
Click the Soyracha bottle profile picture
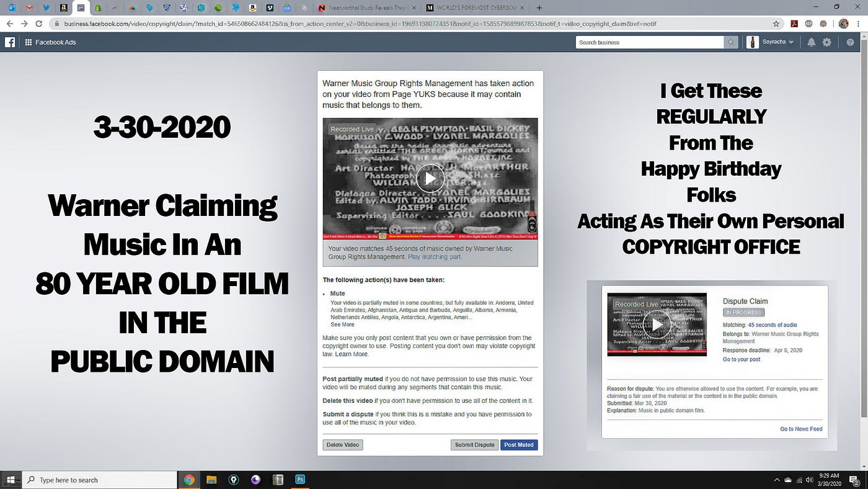click(x=753, y=42)
